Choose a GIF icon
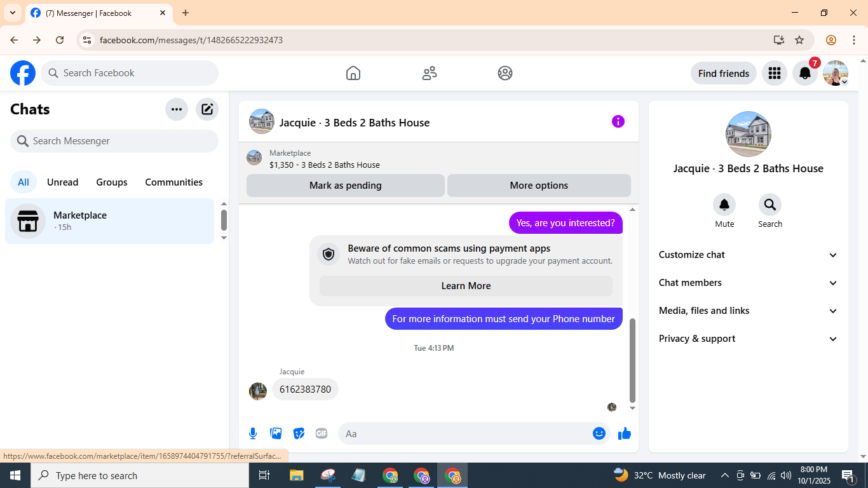The image size is (868, 488). pyautogui.click(x=322, y=433)
